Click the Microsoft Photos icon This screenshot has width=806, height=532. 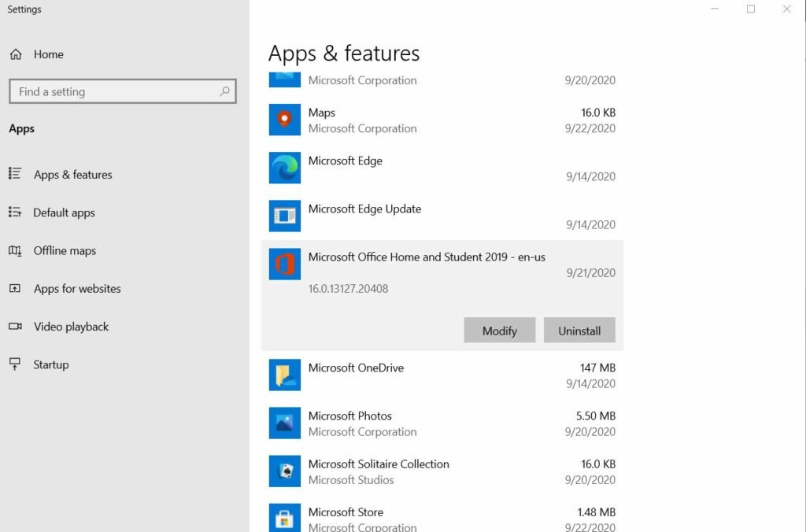coord(284,423)
